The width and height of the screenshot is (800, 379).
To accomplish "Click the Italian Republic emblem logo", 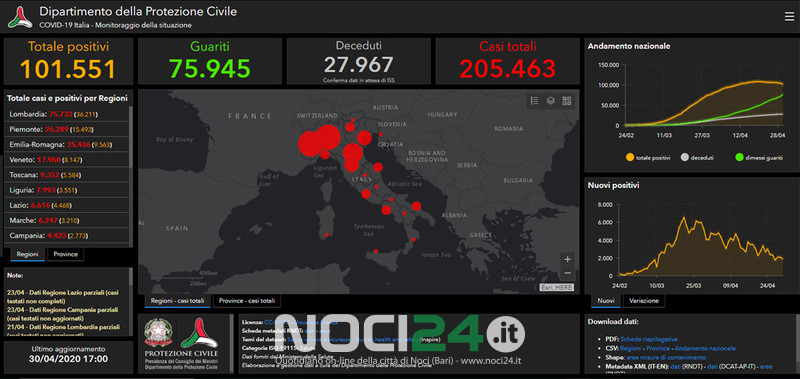I will (x=159, y=334).
